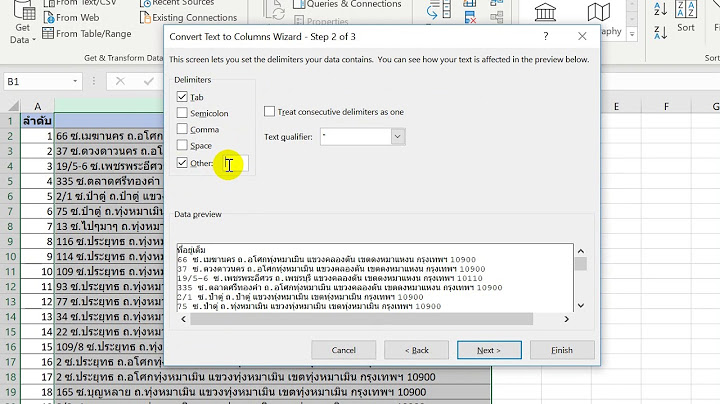Viewport: 720px width, 404px height.
Task: Click the Name Box showing B1
Action: coord(37,81)
